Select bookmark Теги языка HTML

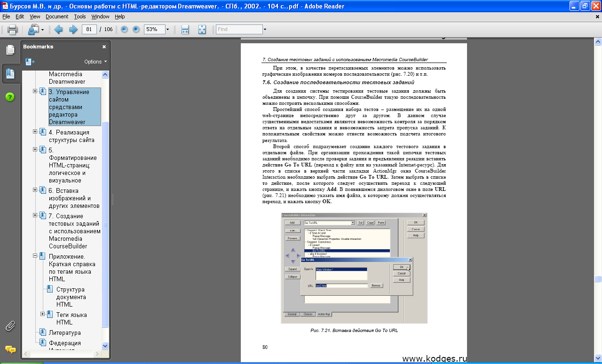[71, 318]
